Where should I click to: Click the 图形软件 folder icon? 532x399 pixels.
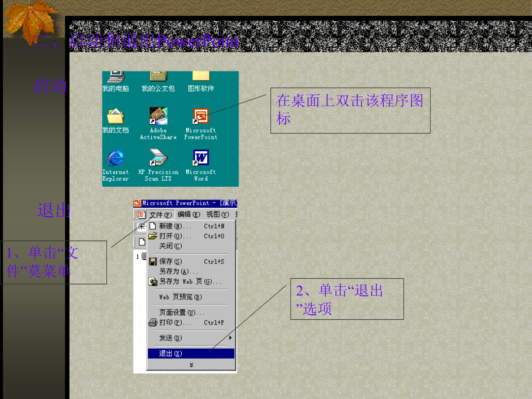[201, 81]
